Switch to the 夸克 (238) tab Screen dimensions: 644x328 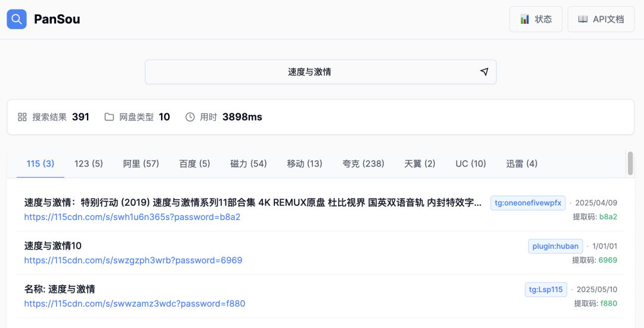click(363, 163)
